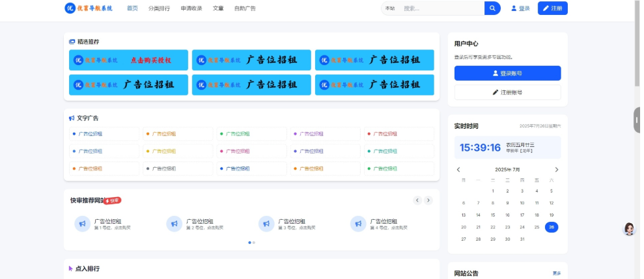Click the 注册 button in header
Image resolution: width=644 pixels, height=279 pixels.
(552, 8)
